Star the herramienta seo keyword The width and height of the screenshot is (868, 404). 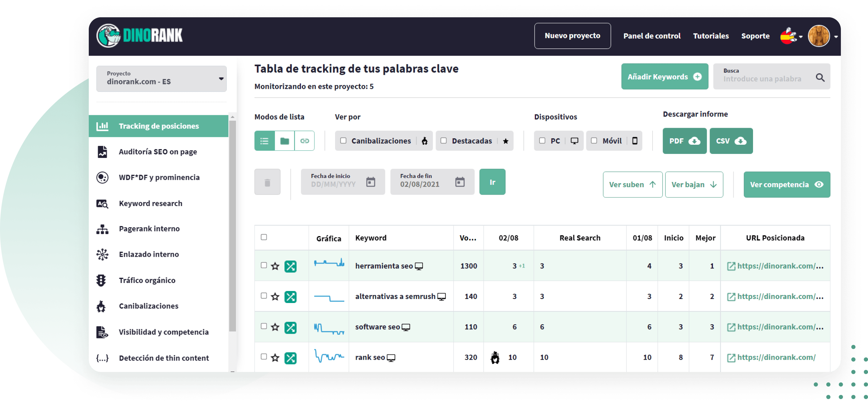click(x=275, y=266)
